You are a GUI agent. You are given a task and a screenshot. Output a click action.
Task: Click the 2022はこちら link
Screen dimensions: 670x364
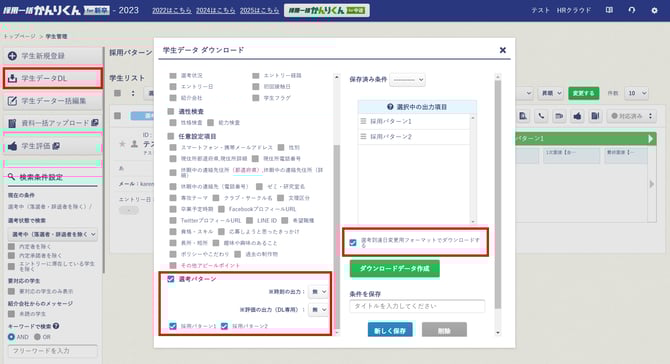(x=172, y=10)
